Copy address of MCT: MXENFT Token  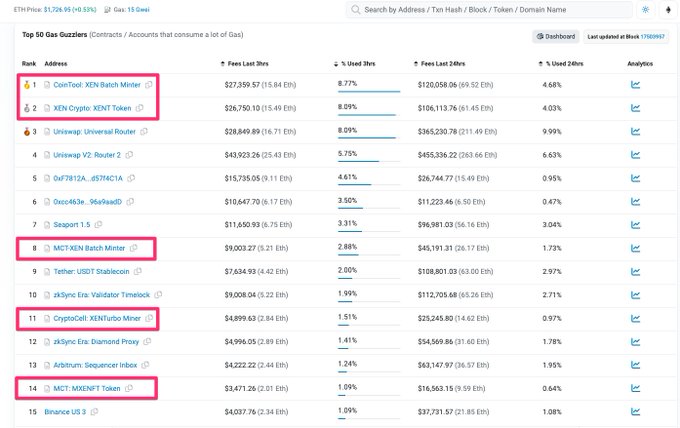point(129,389)
